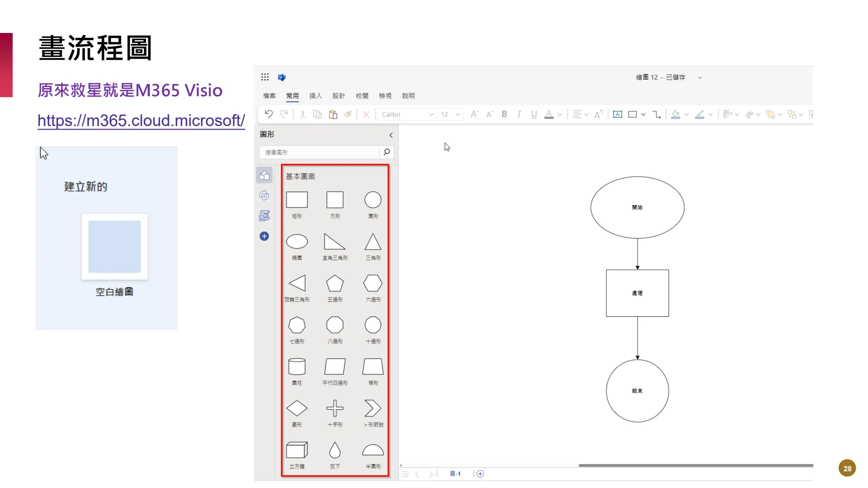Collapse the 圖形 shapes panel
Screen dimensions: 868x488
coord(391,135)
